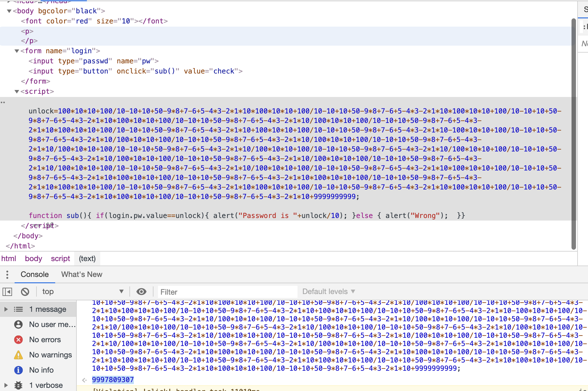
Task: Select the 'No info' filter
Action: (38, 370)
